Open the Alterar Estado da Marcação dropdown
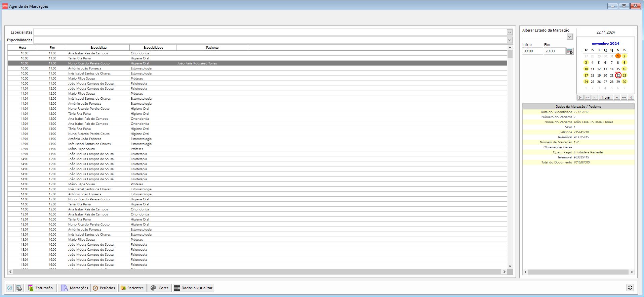644x297 pixels. point(570,37)
